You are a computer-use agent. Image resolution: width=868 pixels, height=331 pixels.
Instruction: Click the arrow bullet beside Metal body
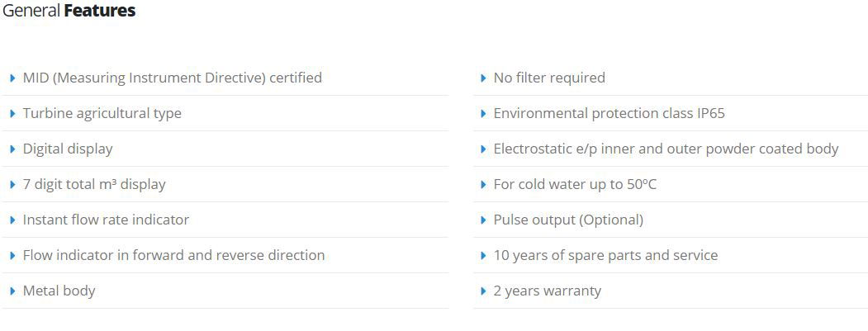tap(12, 291)
